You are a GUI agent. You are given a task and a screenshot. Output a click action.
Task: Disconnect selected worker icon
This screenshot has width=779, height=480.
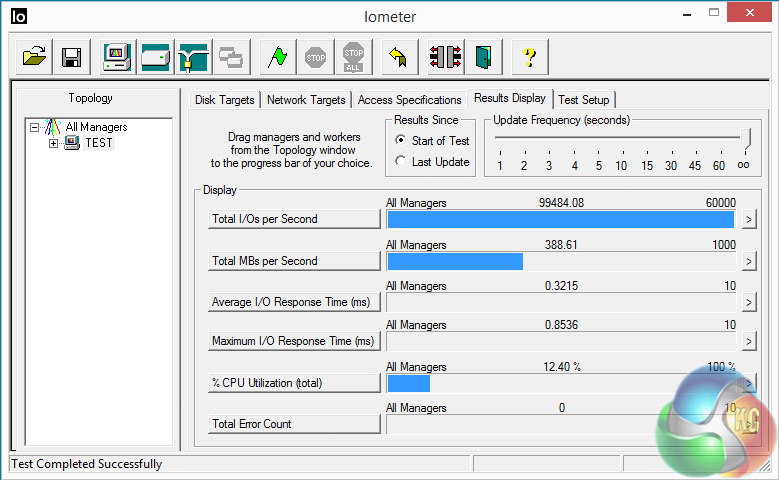446,57
